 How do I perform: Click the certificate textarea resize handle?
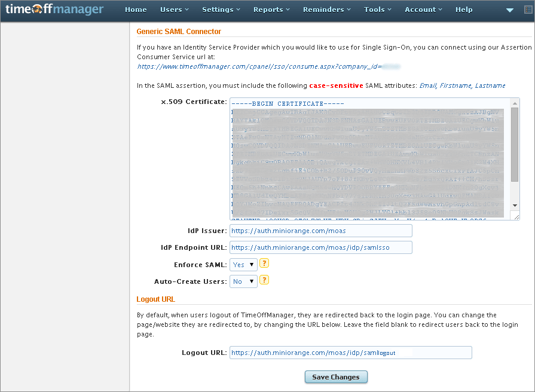tap(516, 217)
